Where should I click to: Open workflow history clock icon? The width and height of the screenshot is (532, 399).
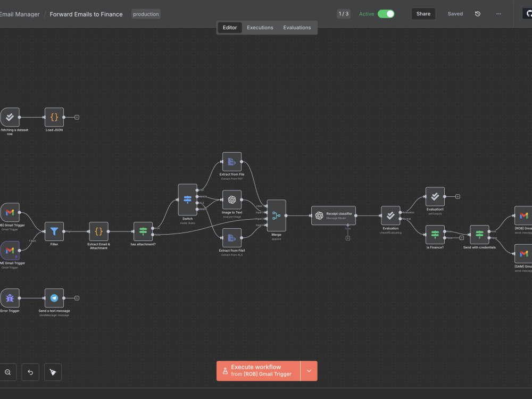point(477,14)
